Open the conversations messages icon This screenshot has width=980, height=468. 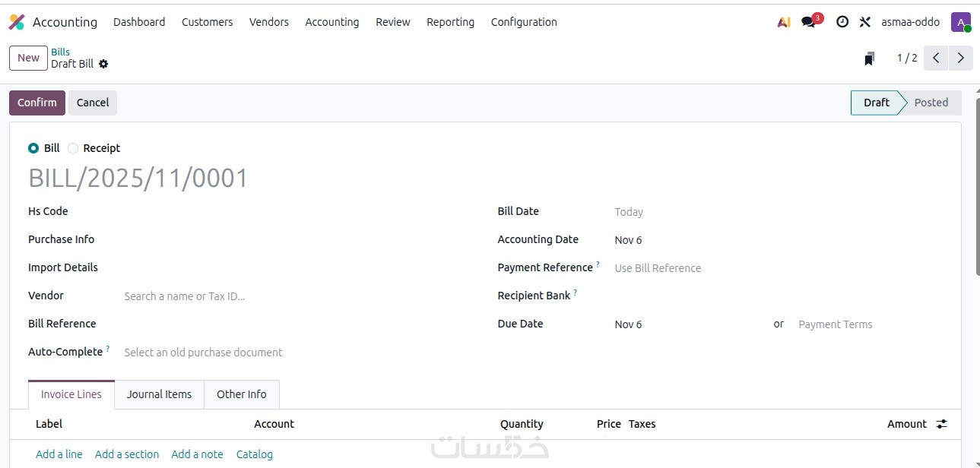809,22
